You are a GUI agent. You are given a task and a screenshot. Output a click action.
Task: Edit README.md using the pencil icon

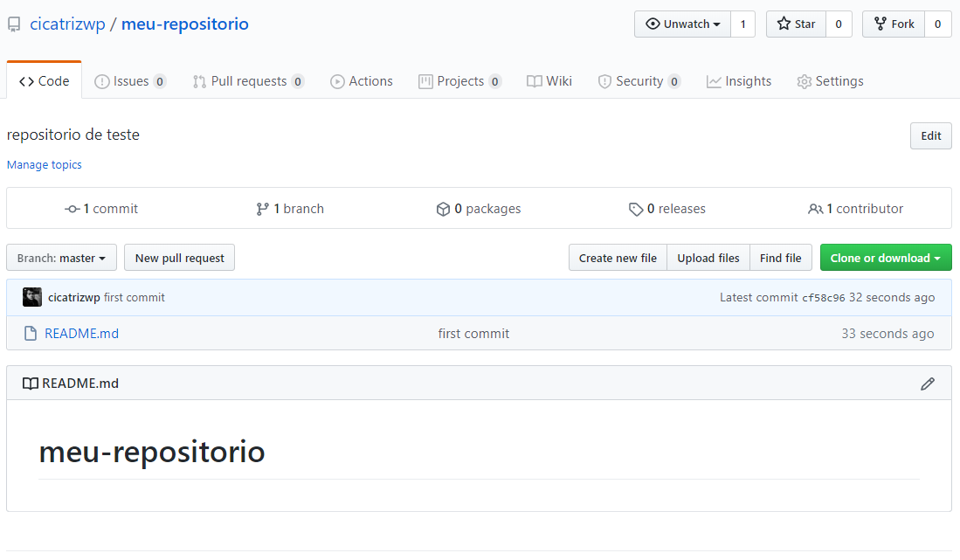(x=928, y=384)
